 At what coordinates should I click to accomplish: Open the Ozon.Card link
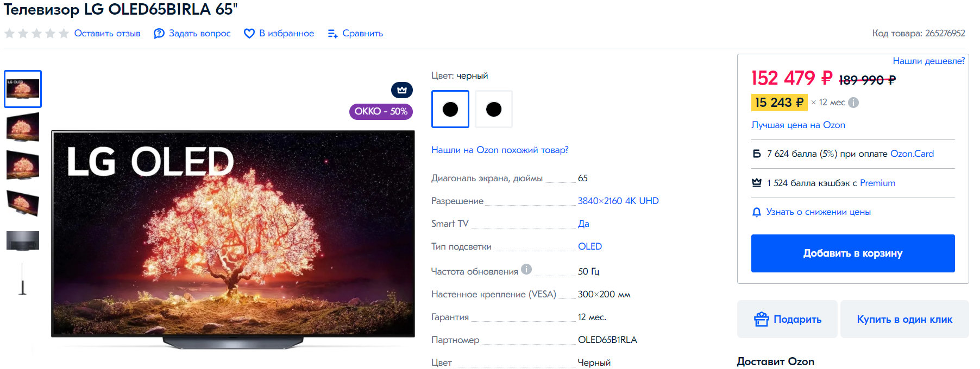pos(912,154)
